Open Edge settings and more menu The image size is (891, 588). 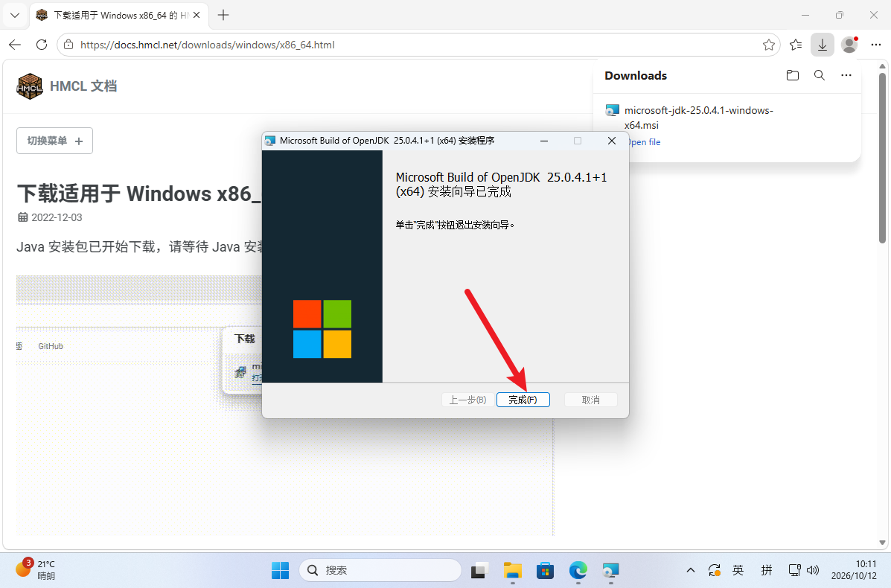(875, 45)
